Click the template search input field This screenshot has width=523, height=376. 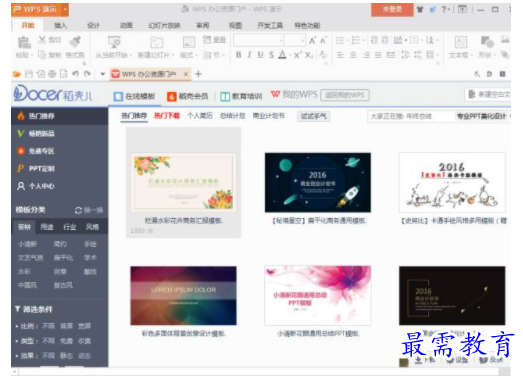[410, 116]
